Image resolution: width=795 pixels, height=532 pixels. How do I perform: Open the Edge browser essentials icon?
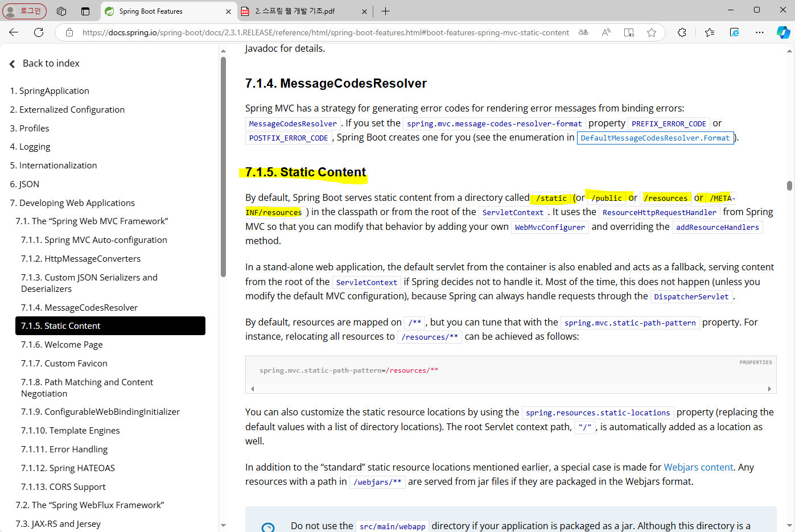point(734,32)
